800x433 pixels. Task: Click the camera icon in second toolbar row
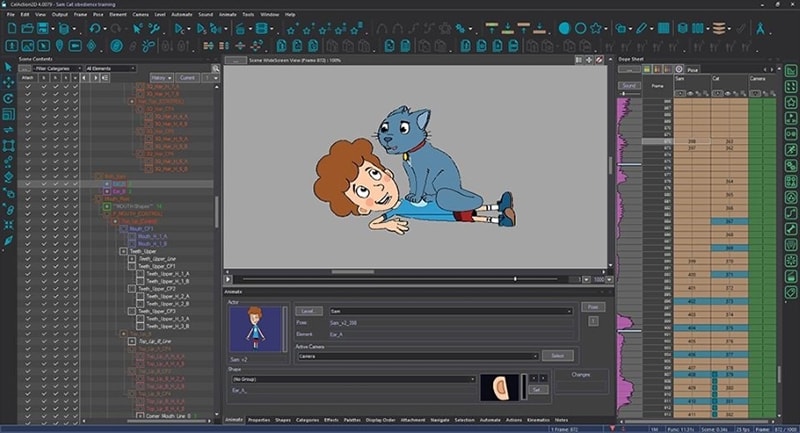pos(75,46)
